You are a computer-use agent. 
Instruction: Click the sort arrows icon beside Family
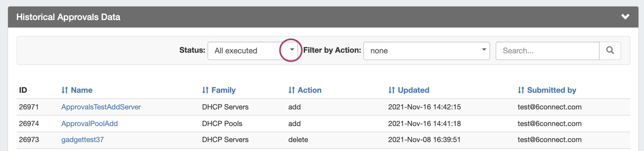[205, 90]
